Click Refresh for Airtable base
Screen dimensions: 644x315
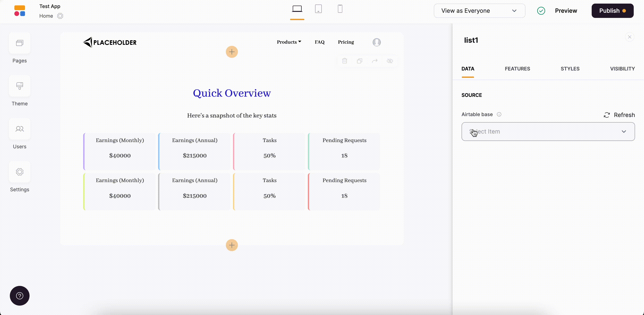tap(619, 115)
